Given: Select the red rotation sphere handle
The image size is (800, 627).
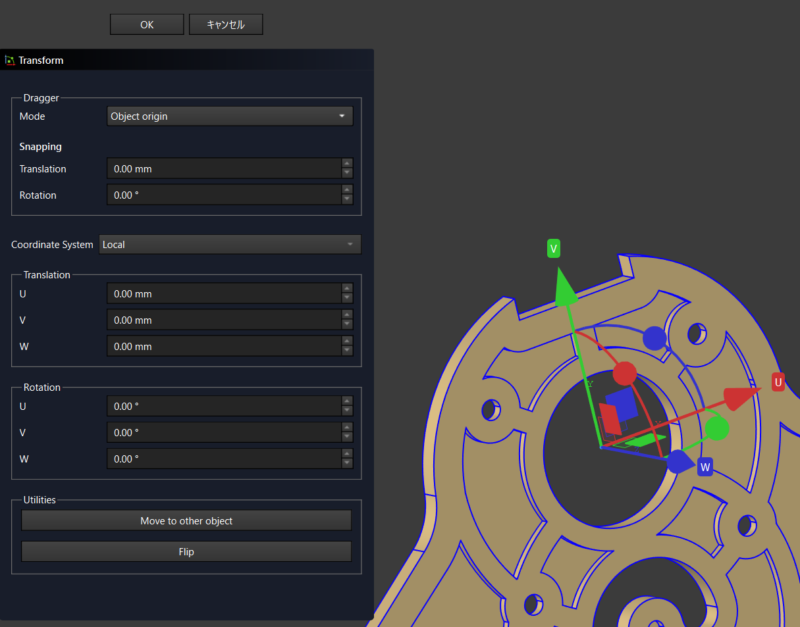Looking at the screenshot, I should coord(624,374).
